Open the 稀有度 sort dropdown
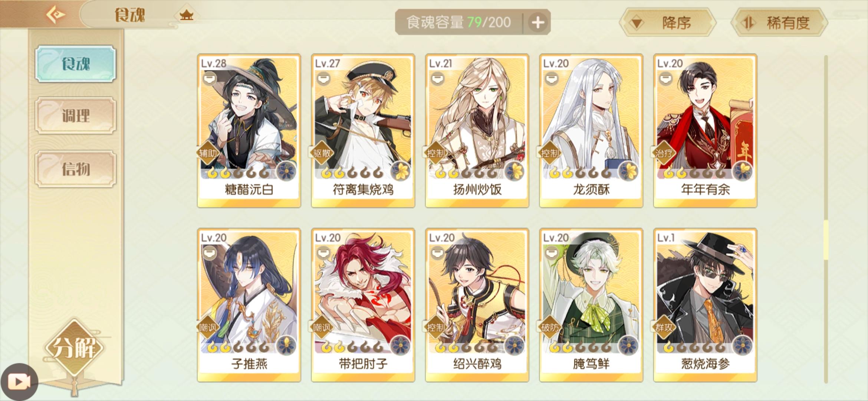868x401 pixels. coord(779,23)
